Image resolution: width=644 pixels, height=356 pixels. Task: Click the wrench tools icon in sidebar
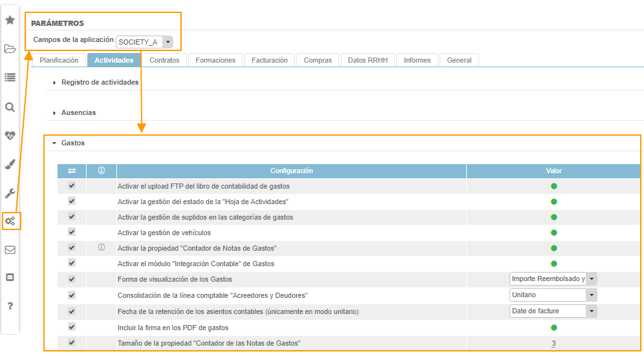pos(10,193)
